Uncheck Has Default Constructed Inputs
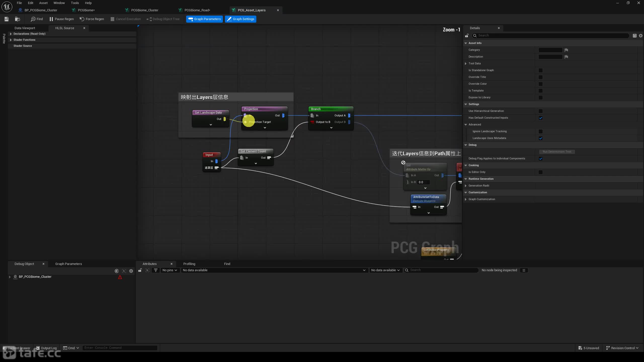Viewport: 644px width, 362px height. [x=540, y=118]
